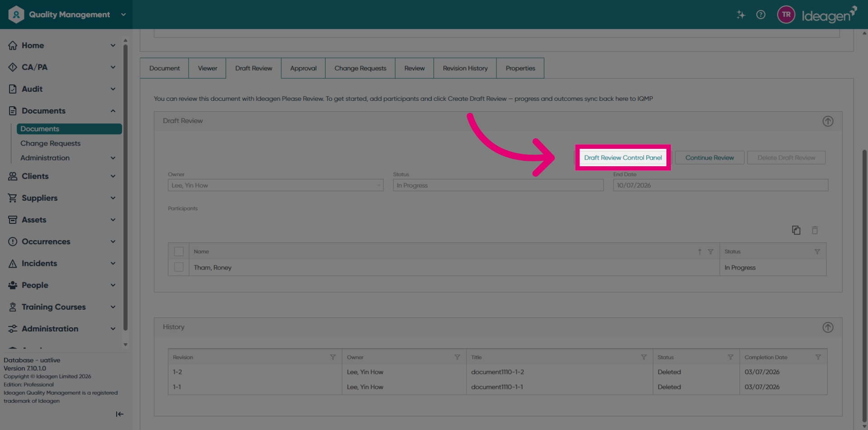Click the delete participants trash icon
Screen dimensions: 868x430
point(815,230)
